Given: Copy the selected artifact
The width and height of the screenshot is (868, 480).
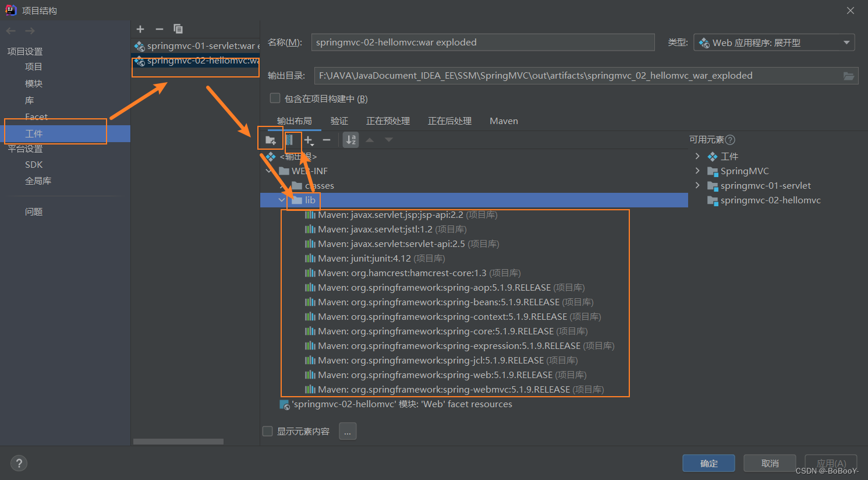Looking at the screenshot, I should pos(178,29).
